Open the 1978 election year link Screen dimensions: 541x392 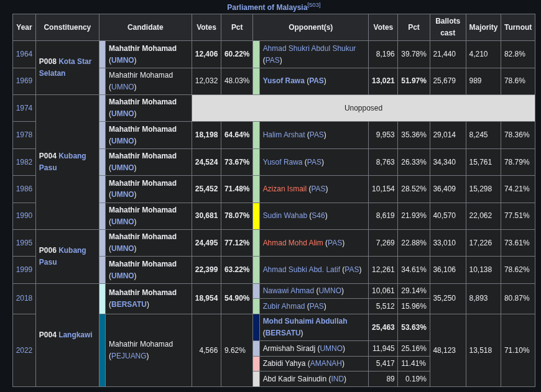point(24,135)
